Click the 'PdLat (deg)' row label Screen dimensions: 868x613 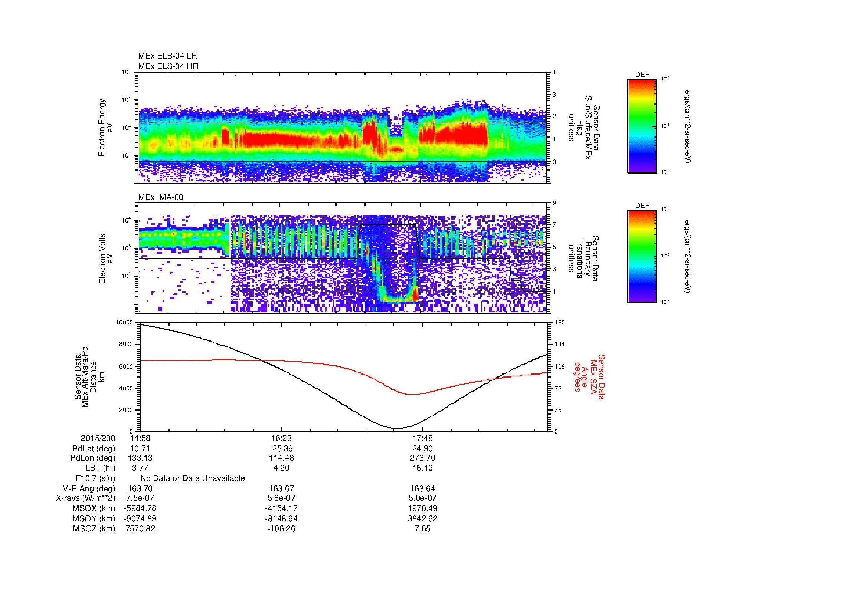(x=94, y=449)
